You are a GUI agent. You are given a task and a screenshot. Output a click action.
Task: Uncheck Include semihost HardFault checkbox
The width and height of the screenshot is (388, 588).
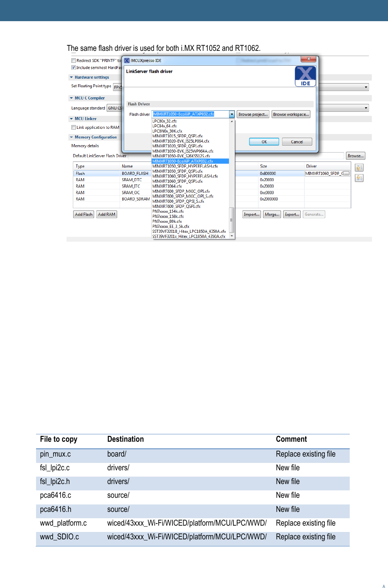(74, 68)
